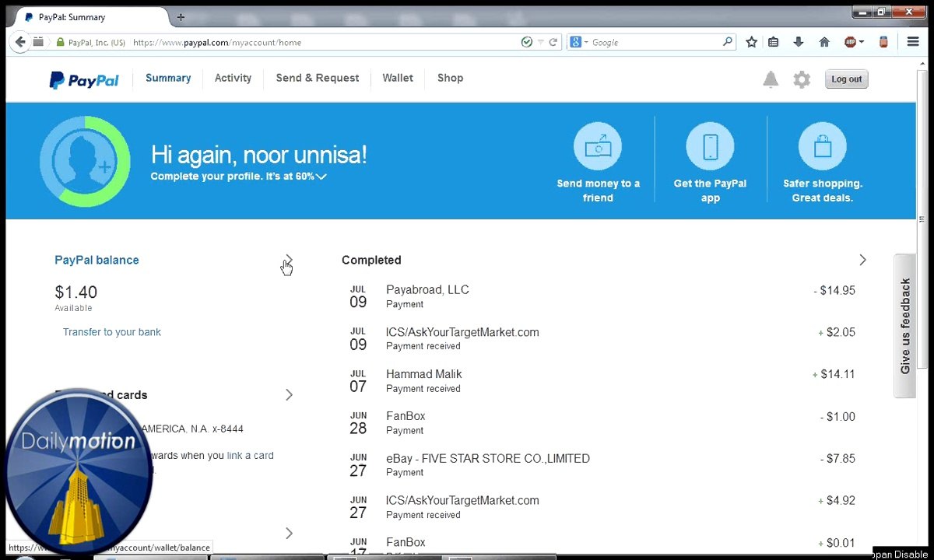Viewport: 934px width, 560px height.
Task: Click the Get the PayPal app phone icon
Action: click(x=710, y=146)
